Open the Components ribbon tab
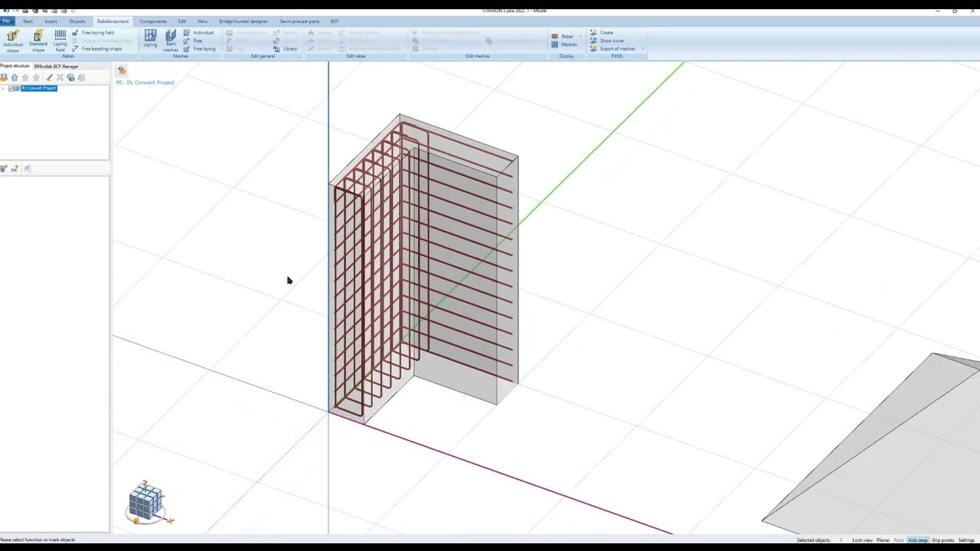Image resolution: width=980 pixels, height=551 pixels. click(x=153, y=21)
